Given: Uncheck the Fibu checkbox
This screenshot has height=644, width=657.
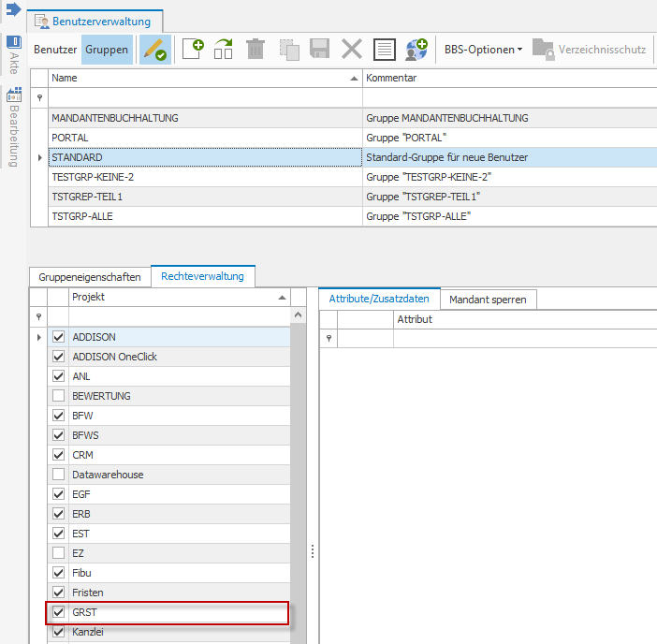Looking at the screenshot, I should pyautogui.click(x=58, y=573).
